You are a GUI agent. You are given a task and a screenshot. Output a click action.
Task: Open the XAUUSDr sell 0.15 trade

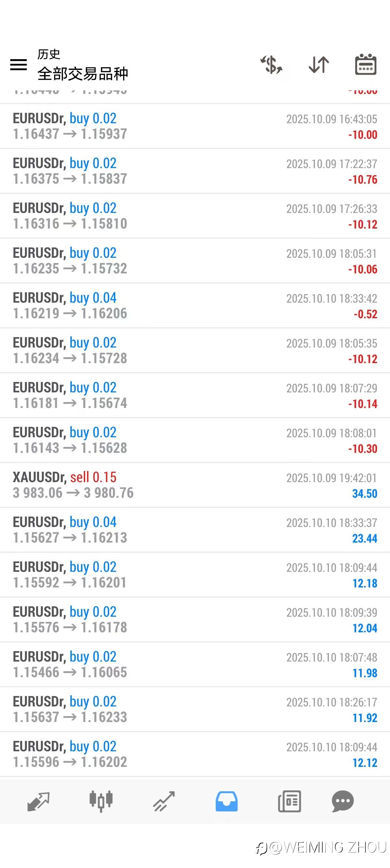click(195, 485)
